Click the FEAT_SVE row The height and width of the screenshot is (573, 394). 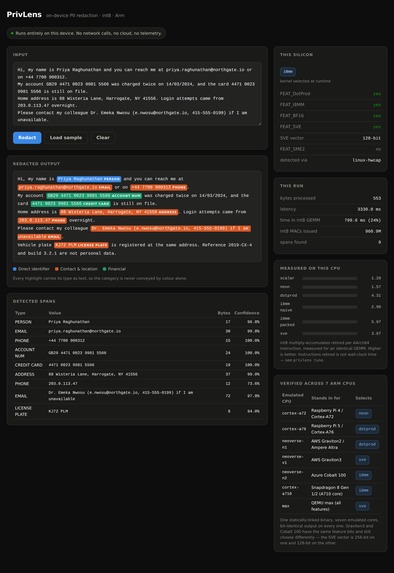[330, 126]
